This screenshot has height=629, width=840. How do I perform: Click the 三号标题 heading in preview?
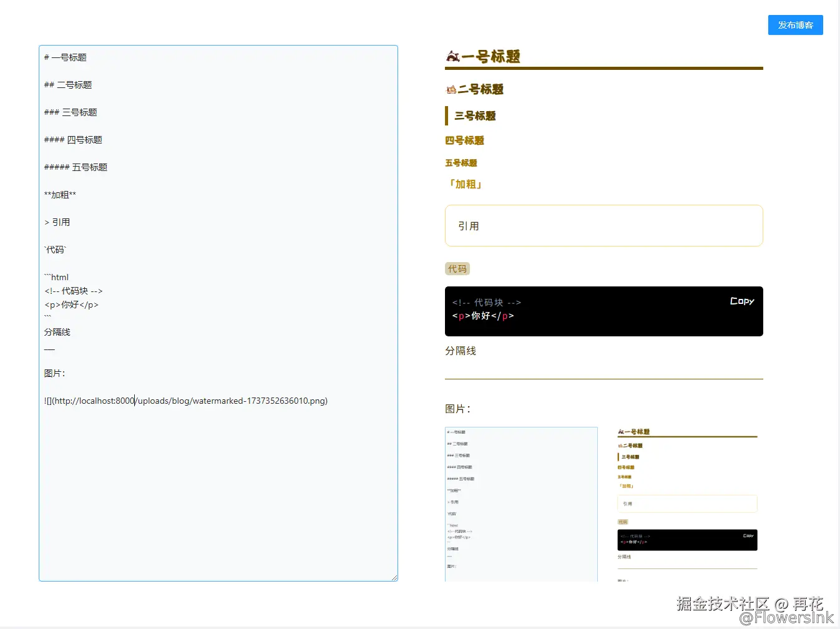pyautogui.click(x=475, y=116)
